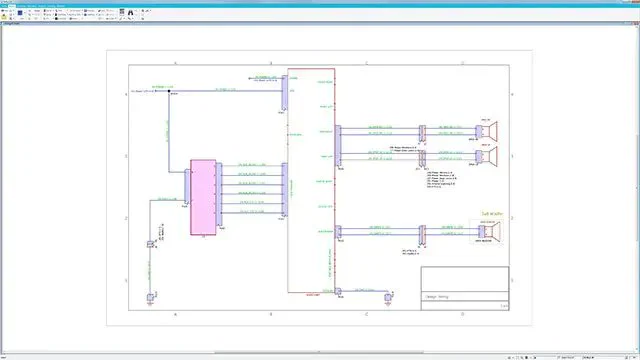Click the "Design Wiring" title block text
The width and height of the screenshot is (640, 360).
(x=437, y=297)
